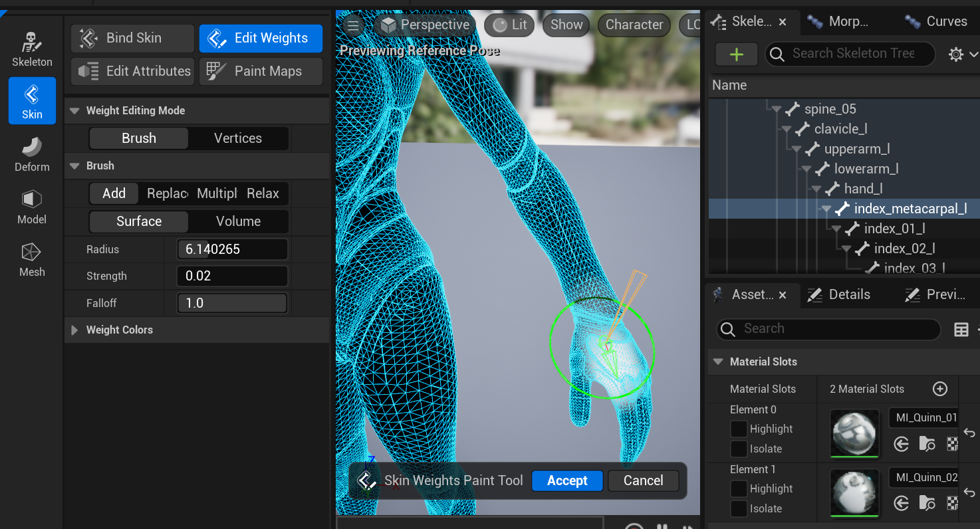Add a new material slot with plus icon
This screenshot has height=529, width=980.
click(939, 389)
